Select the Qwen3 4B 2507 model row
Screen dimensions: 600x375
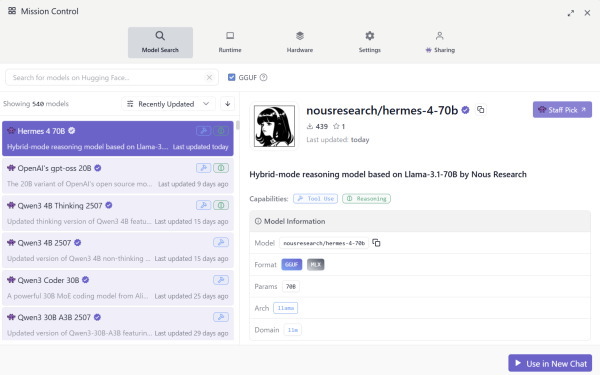click(117, 250)
